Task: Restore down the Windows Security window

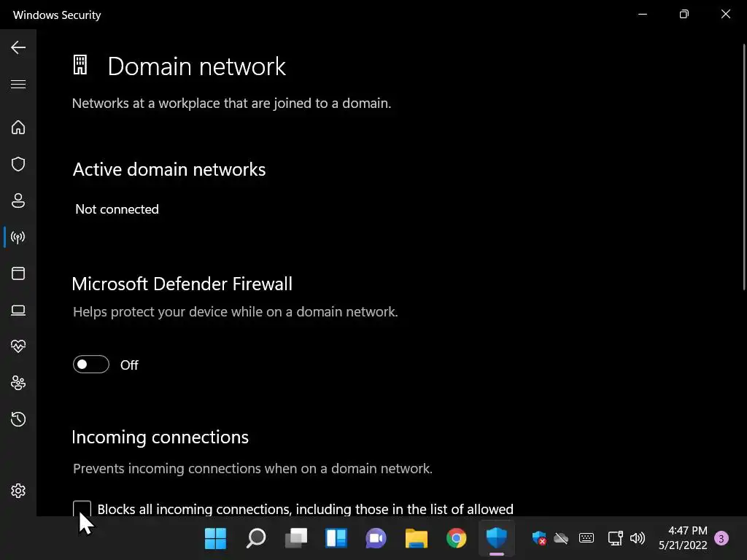Action: (684, 15)
